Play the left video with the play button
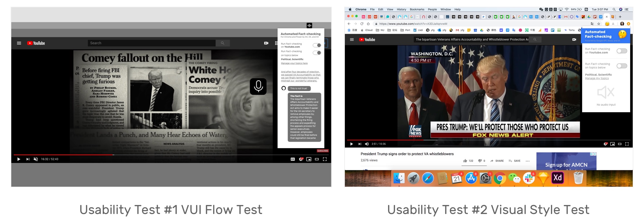 click(19, 159)
